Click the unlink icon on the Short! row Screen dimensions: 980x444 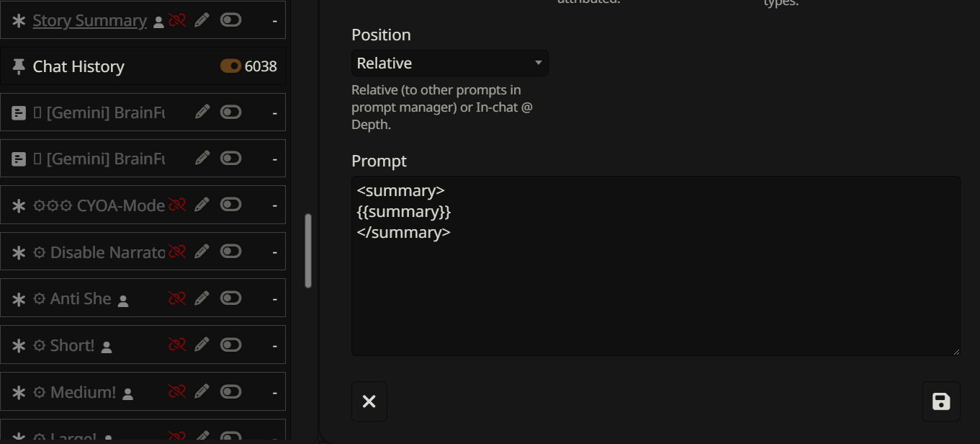tap(177, 345)
